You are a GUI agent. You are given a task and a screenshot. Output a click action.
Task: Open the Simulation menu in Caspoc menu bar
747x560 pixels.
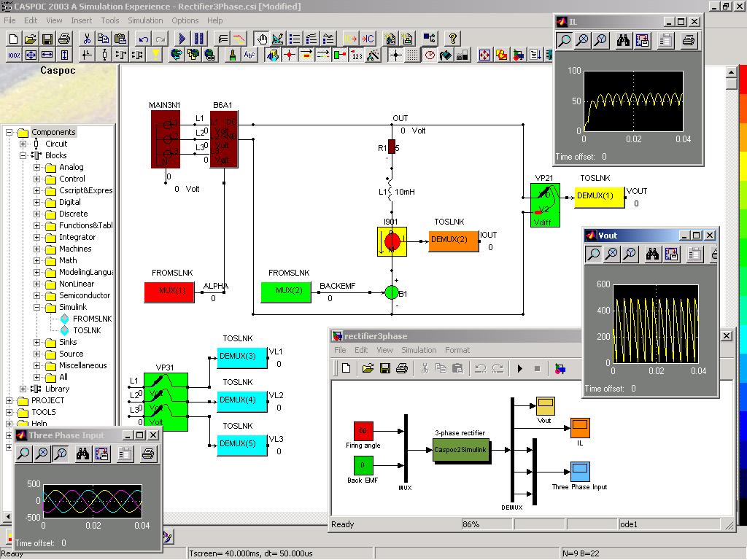point(145,20)
